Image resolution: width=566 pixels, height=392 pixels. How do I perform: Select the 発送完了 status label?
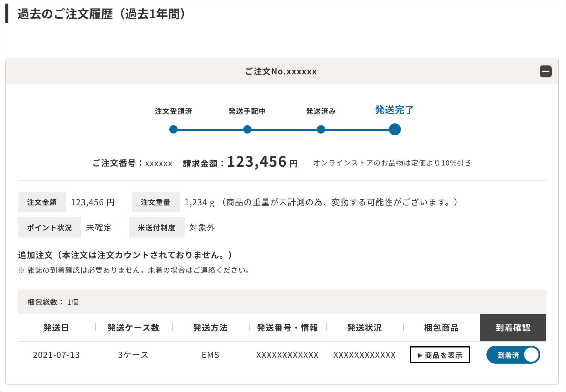tap(394, 110)
